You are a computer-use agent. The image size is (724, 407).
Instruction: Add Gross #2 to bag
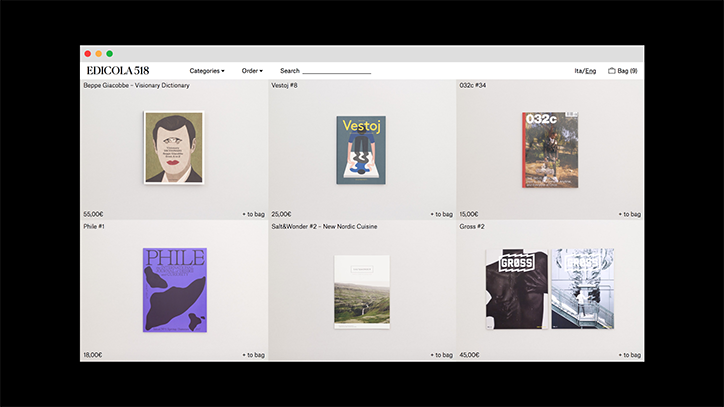(630, 355)
